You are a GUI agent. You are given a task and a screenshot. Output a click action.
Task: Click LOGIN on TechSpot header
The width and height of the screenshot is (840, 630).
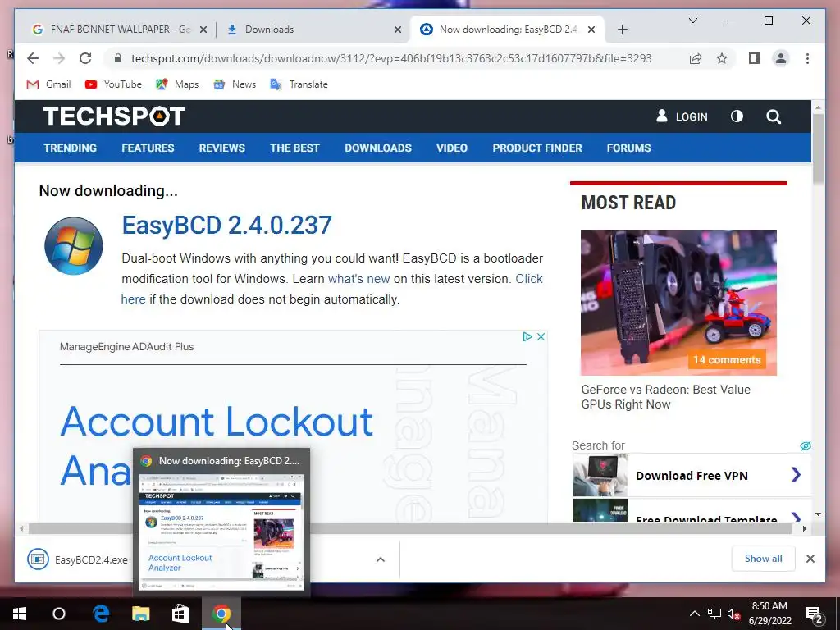click(x=682, y=116)
